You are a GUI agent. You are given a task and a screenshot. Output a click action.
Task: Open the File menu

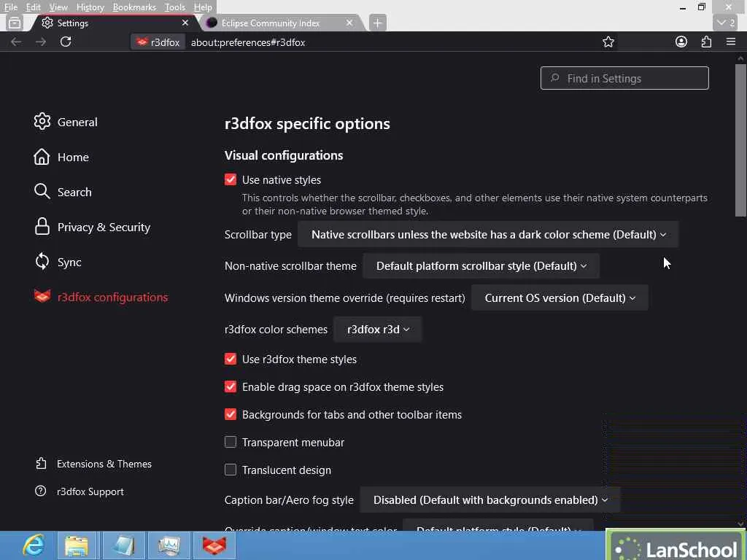click(10, 7)
